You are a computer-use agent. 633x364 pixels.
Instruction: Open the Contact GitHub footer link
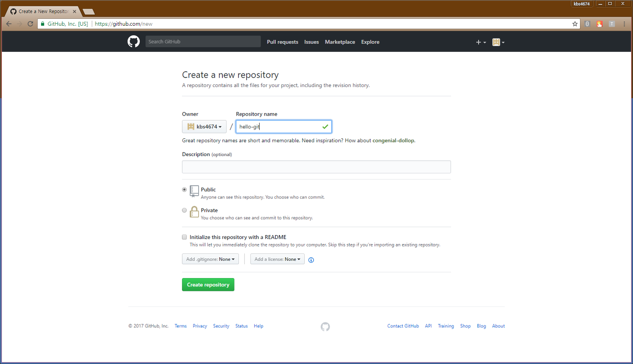point(403,326)
